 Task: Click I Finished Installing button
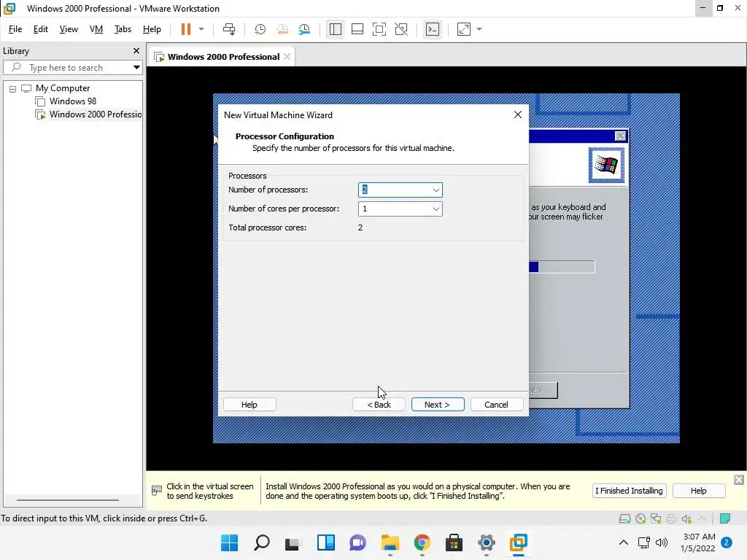point(629,491)
